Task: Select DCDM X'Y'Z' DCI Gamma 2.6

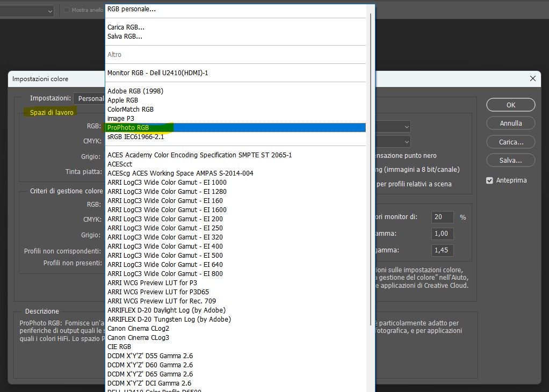Action: tap(235, 382)
